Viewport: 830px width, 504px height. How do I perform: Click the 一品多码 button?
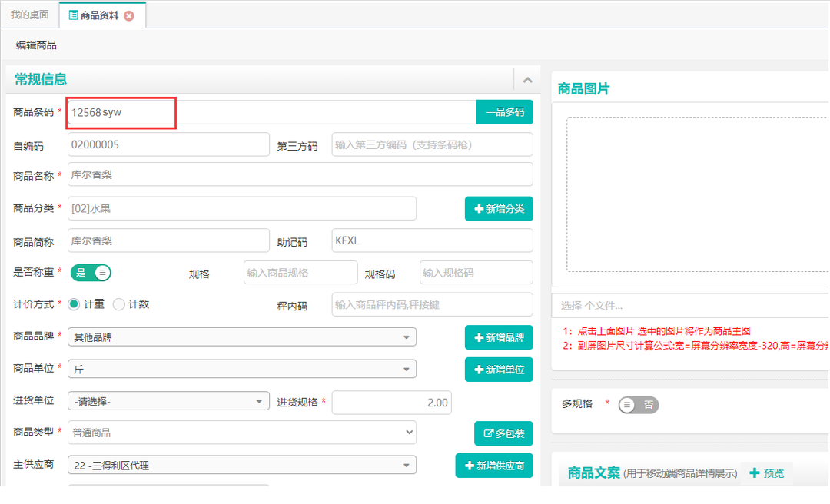point(504,112)
